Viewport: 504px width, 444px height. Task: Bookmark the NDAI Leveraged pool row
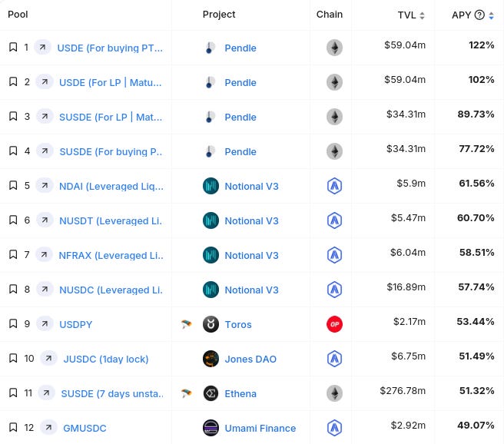tap(13, 185)
